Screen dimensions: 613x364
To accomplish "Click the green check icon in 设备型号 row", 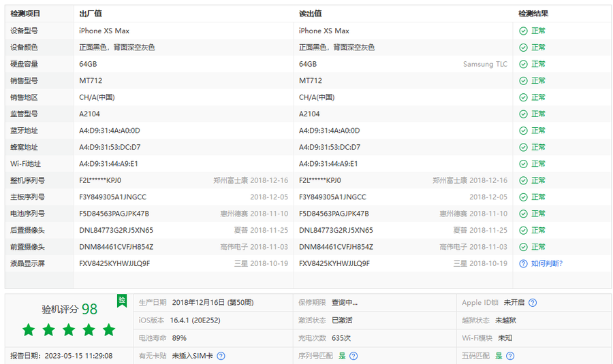I will coord(523,31).
